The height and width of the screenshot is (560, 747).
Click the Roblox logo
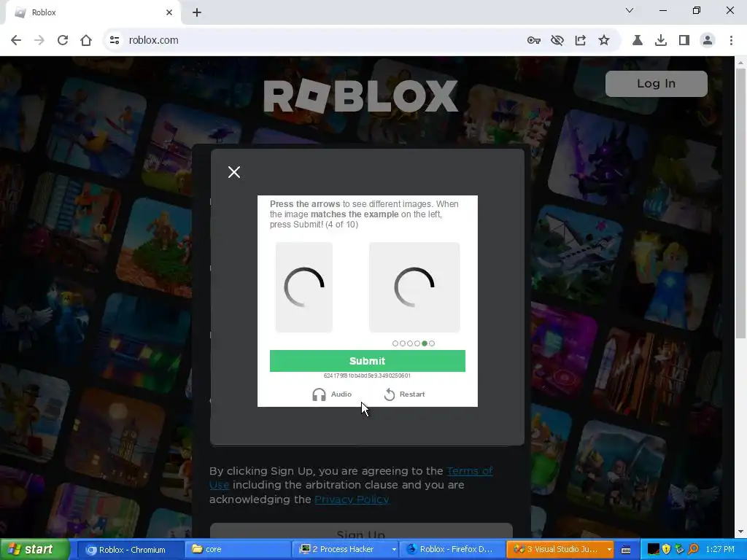360,97
